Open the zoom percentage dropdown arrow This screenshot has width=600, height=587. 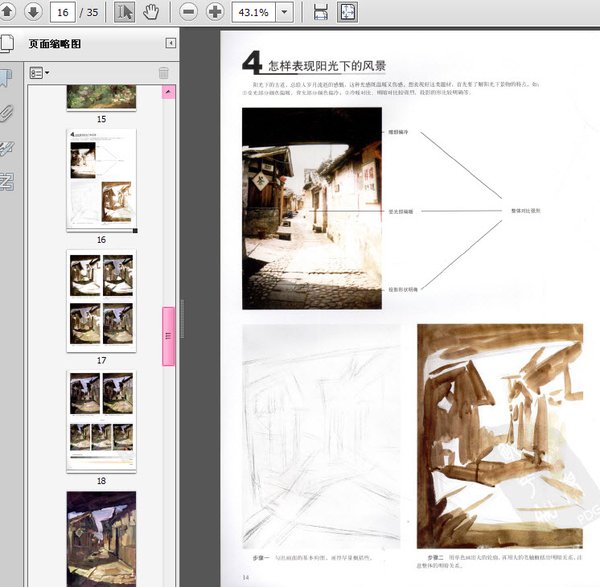pos(285,12)
